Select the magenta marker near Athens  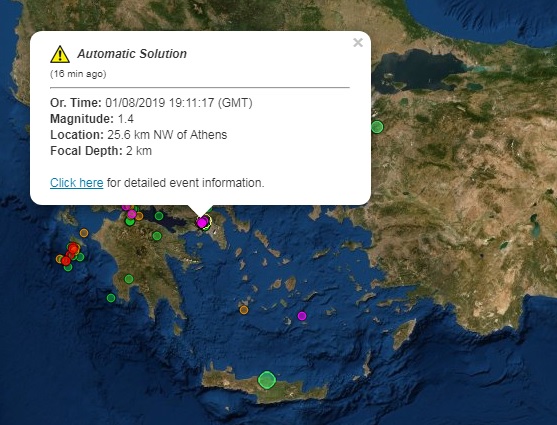[202, 223]
